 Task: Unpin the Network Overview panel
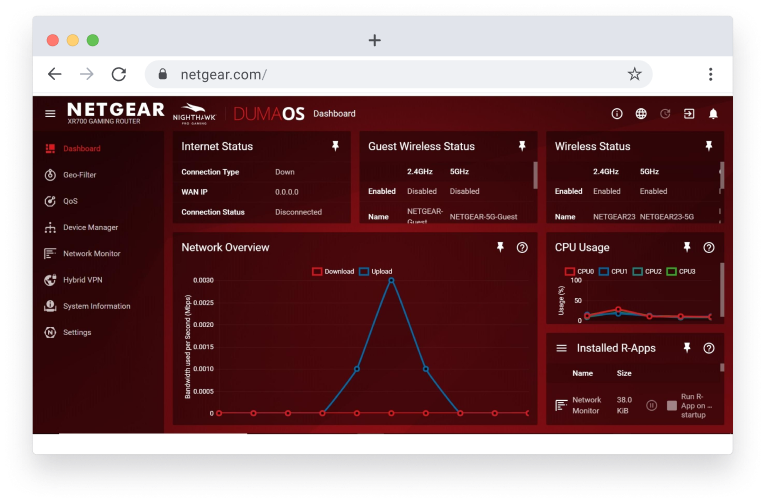500,247
